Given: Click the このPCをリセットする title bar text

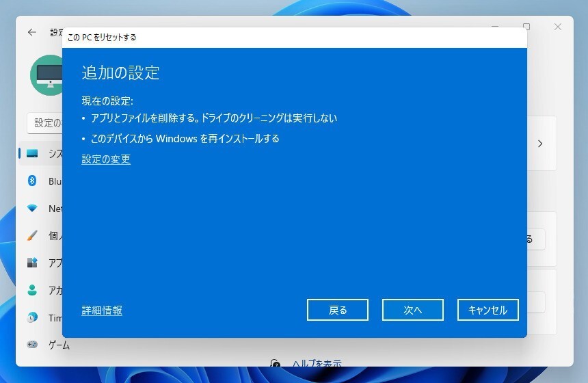Looking at the screenshot, I should (102, 37).
